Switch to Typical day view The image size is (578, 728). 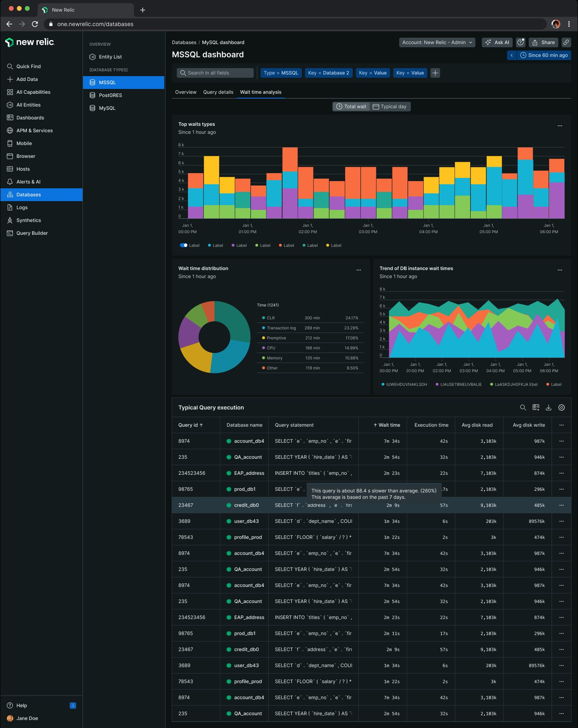pos(390,107)
